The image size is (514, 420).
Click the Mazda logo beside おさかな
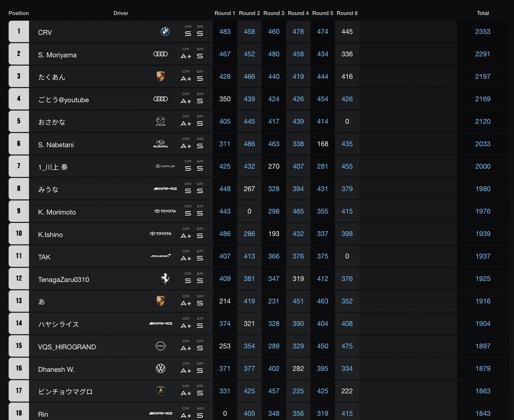(161, 122)
